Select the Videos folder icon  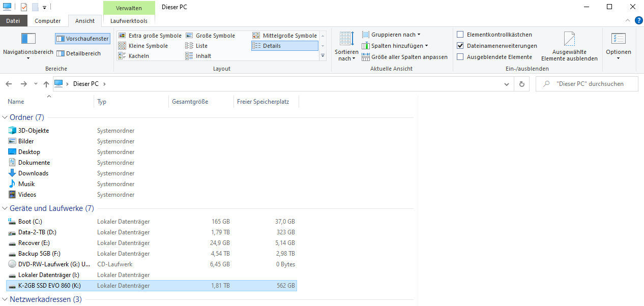point(12,195)
